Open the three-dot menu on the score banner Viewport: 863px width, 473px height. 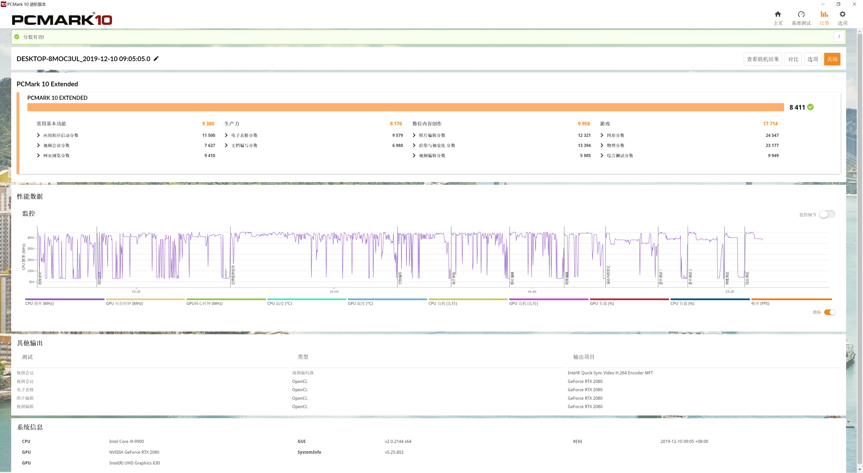[x=839, y=37]
